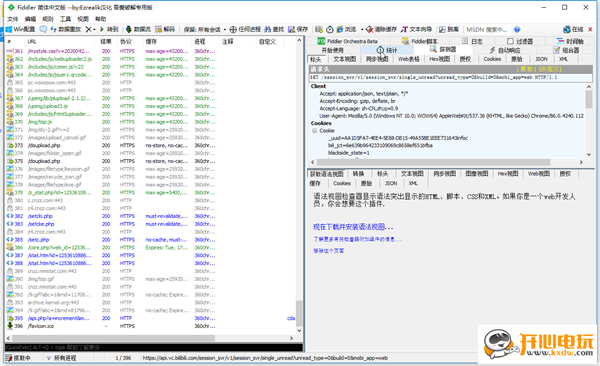
Task: Select the response Transformer (转换) tab
Action: (358, 173)
